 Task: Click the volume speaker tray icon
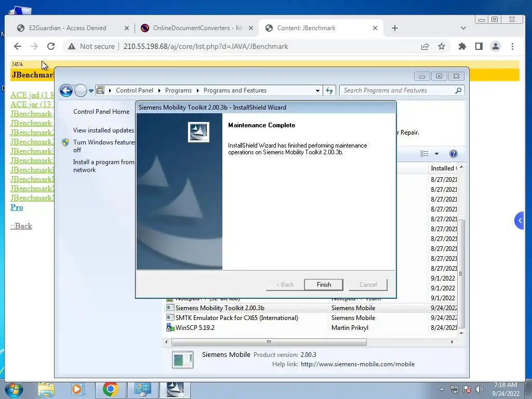480,389
